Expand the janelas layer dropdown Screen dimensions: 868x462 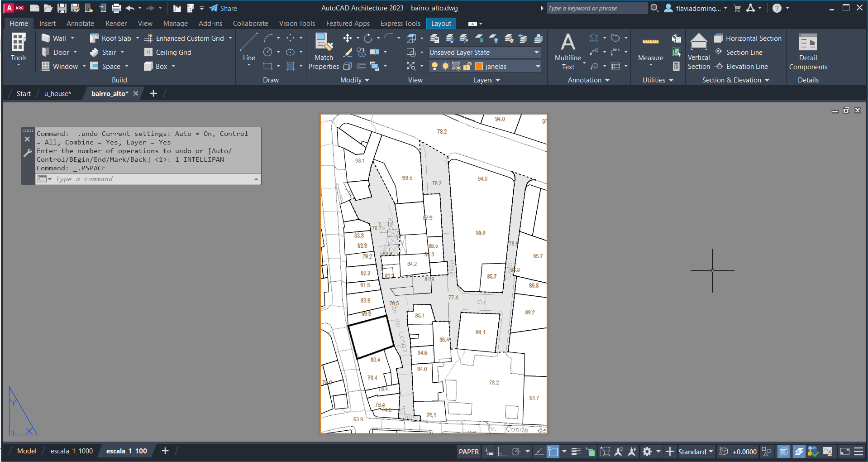pos(538,67)
